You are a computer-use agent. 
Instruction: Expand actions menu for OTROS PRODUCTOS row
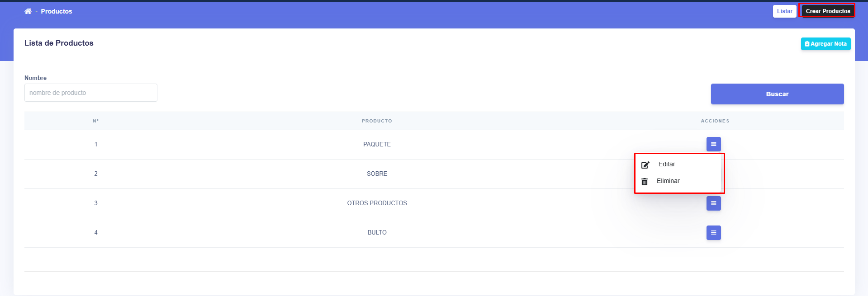point(713,203)
